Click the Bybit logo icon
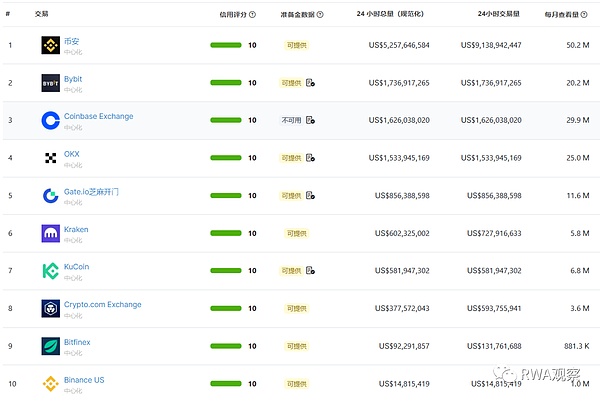Viewport: 600px width, 401px height. point(50,83)
